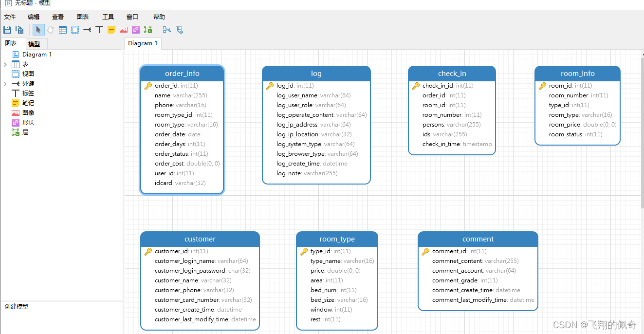
Task: Choose the image tool in toolbar
Action: pos(124,30)
